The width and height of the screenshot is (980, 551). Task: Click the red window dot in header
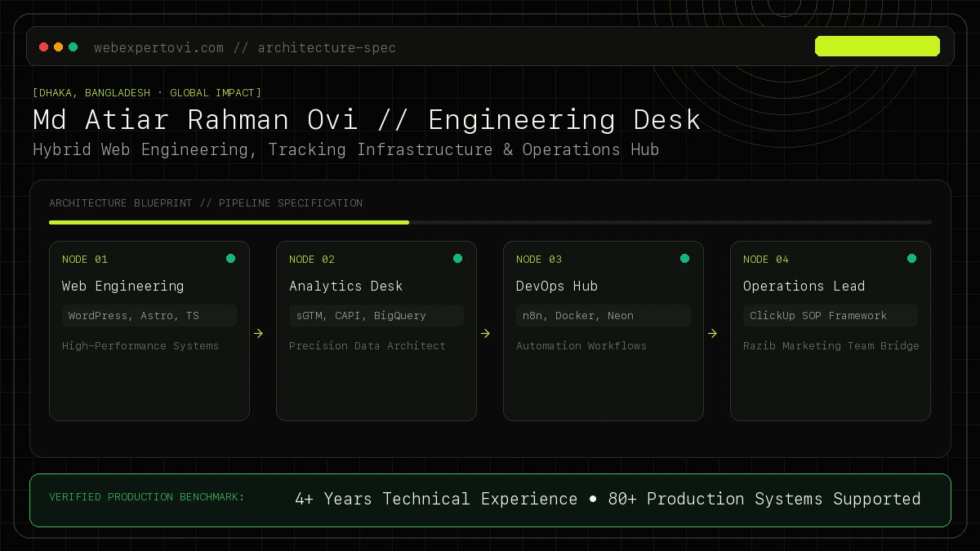click(44, 47)
